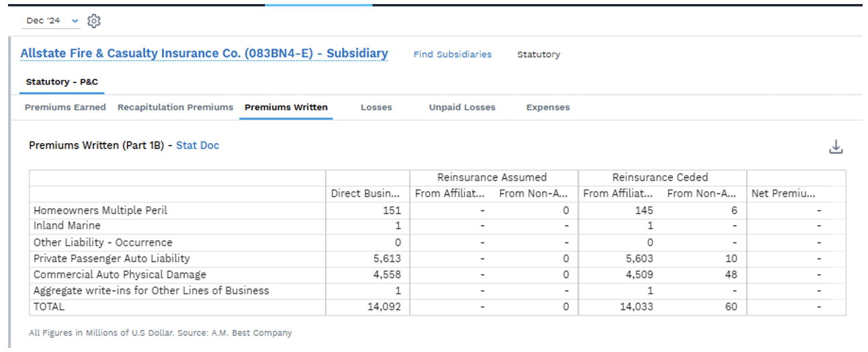Click the Direct Business column header

(x=367, y=194)
